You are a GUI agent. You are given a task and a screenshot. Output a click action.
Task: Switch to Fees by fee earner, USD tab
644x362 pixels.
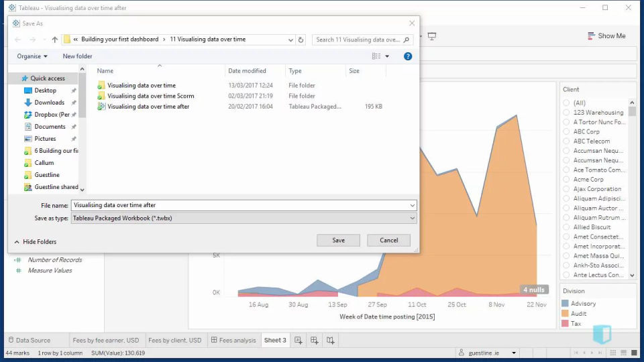pyautogui.click(x=105, y=341)
